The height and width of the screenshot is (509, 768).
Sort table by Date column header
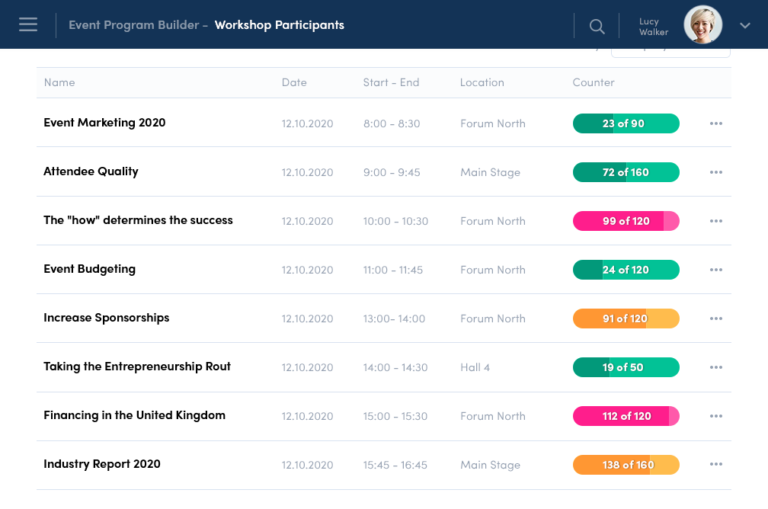(294, 83)
